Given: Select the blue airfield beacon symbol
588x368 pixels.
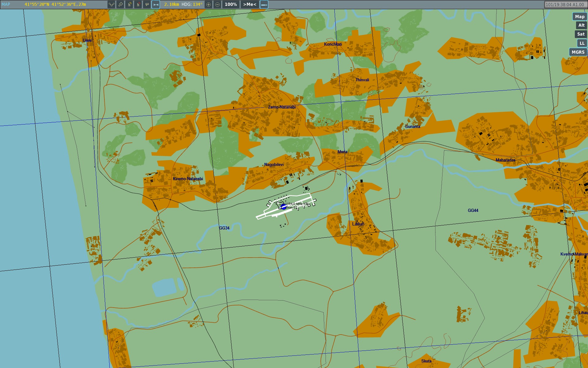Looking at the screenshot, I should coord(284,206).
